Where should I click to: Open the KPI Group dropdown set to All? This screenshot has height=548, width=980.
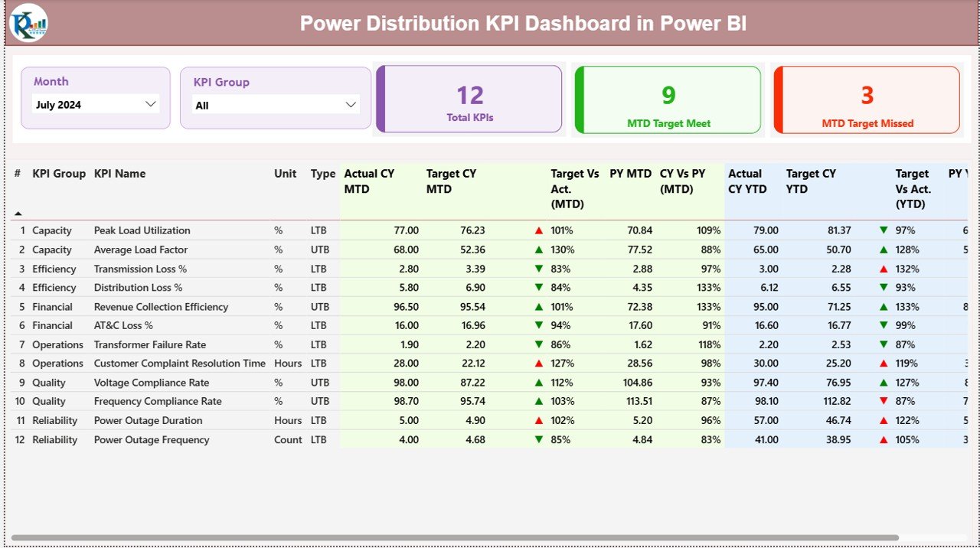click(x=276, y=104)
